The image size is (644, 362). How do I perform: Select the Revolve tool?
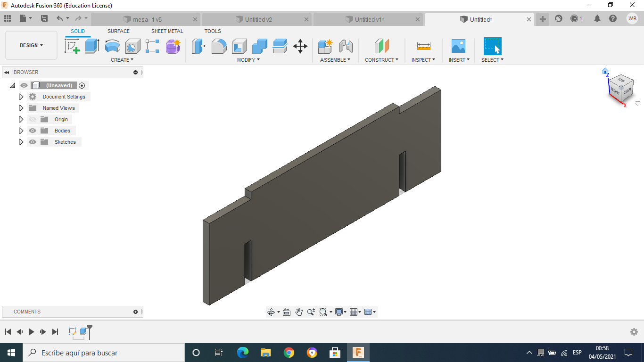[x=112, y=46]
